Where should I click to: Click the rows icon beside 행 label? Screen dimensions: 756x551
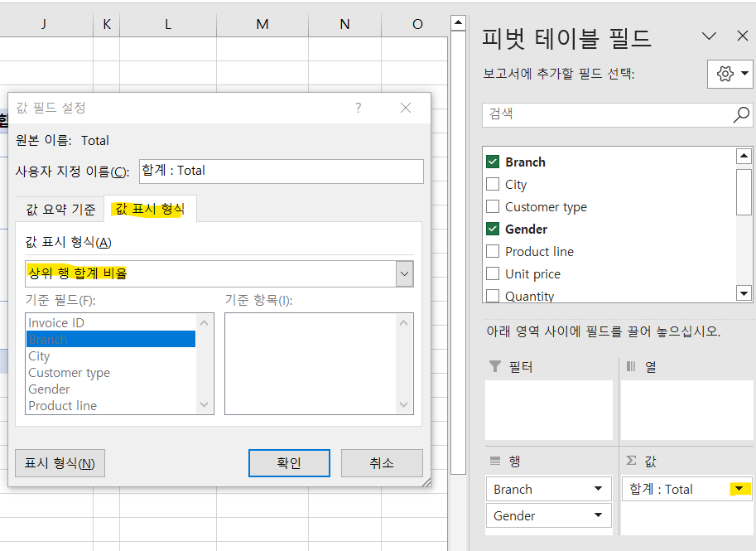494,461
